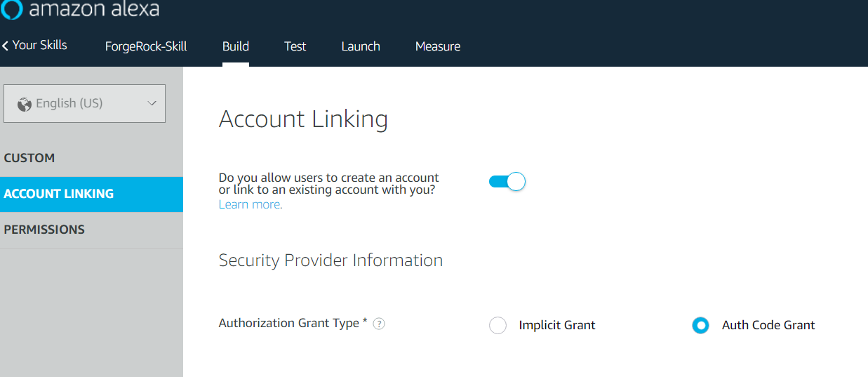Select the Auth Code Grant radio button
This screenshot has width=868, height=377.
700,325
